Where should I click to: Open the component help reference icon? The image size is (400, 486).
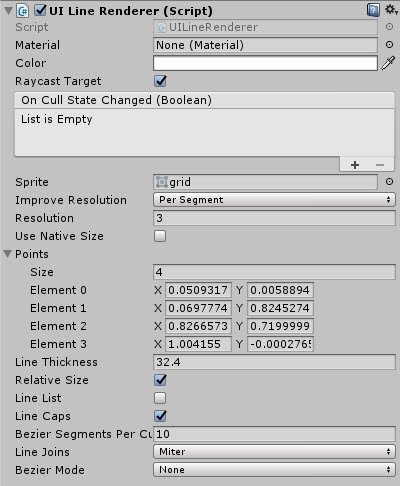point(373,10)
